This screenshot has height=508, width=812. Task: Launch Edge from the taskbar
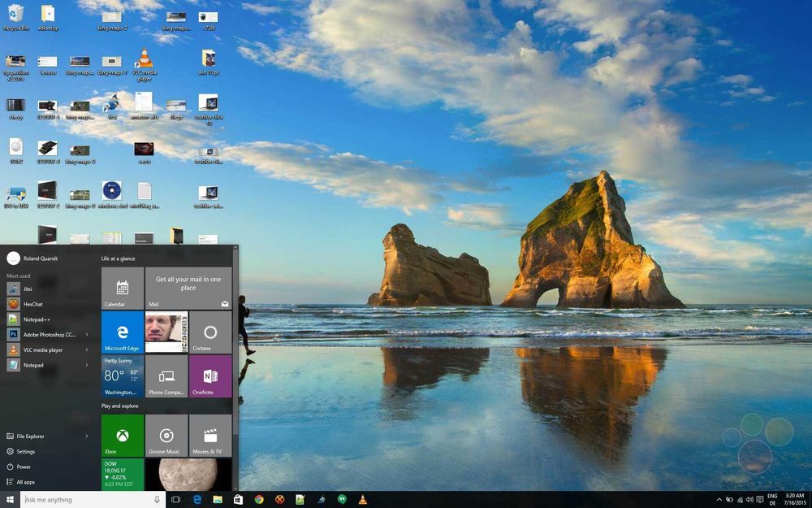coord(197,500)
